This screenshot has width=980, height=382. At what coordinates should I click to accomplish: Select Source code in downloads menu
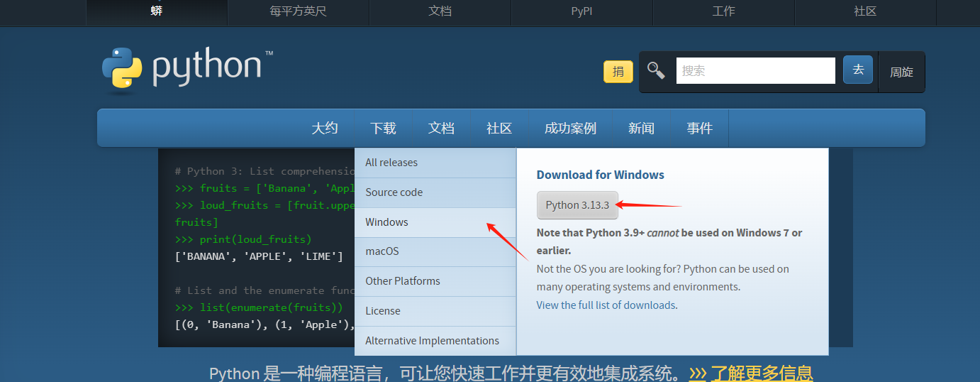435,192
